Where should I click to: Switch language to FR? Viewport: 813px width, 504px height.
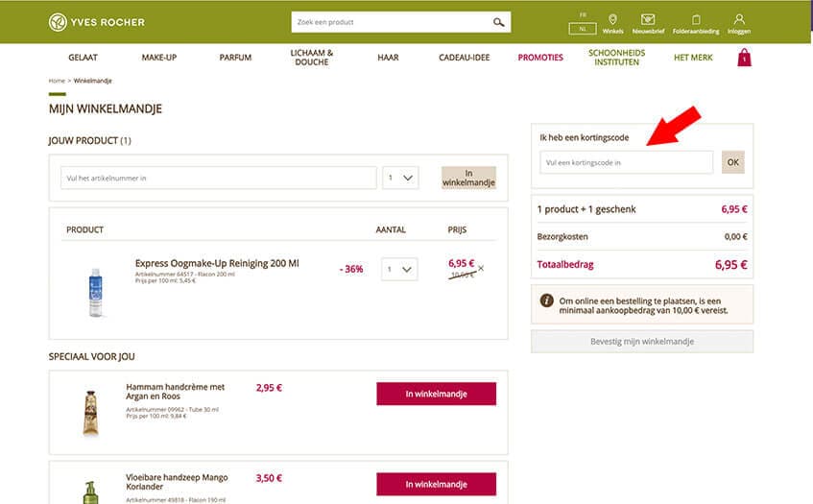(x=582, y=15)
